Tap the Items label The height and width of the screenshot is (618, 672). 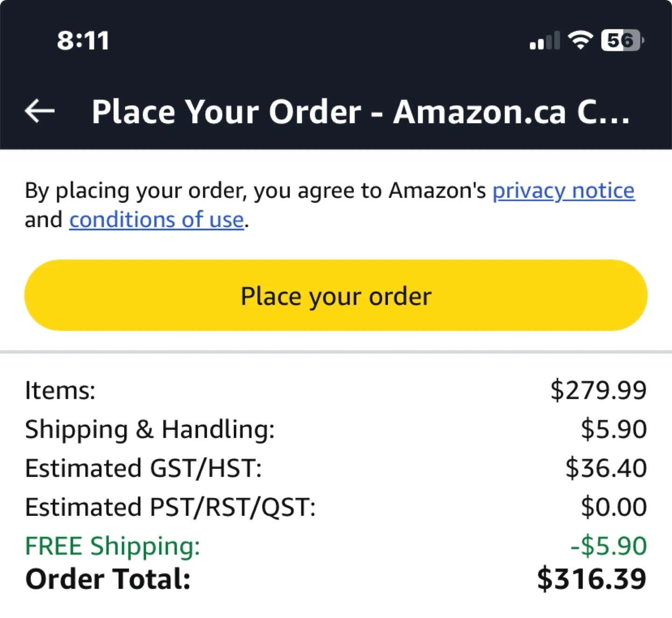60,390
